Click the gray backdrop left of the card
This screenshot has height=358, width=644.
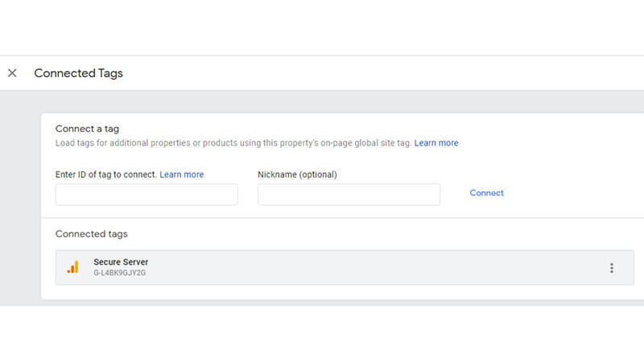(x=21, y=197)
